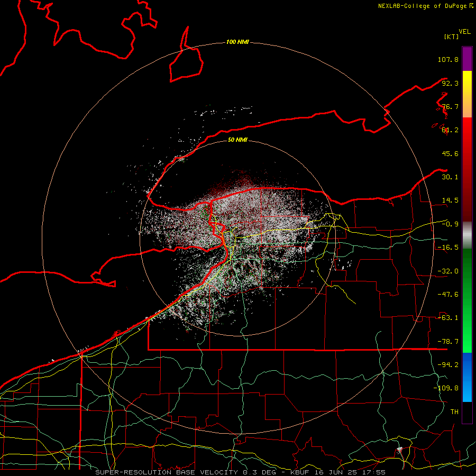
Task: Click the bright green segment near -78.7
Action: click(x=467, y=342)
